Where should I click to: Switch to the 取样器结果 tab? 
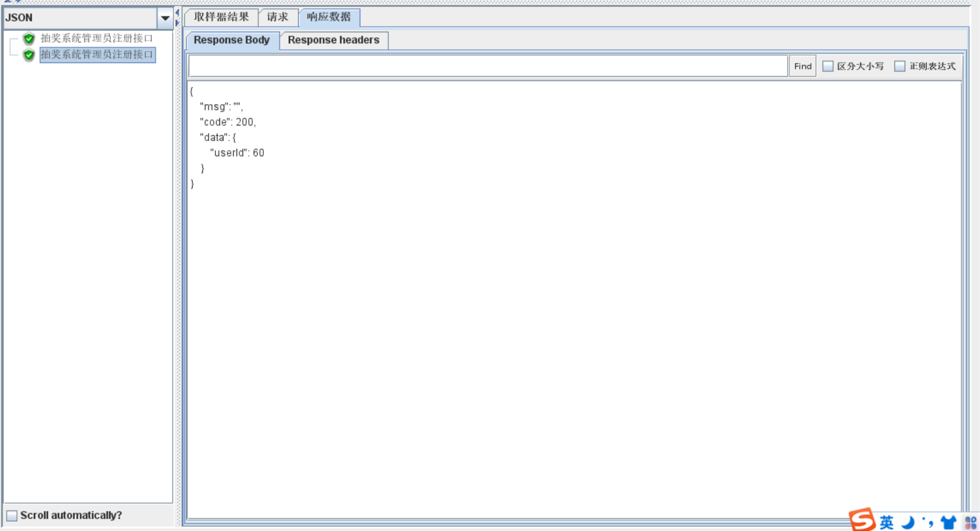[221, 17]
